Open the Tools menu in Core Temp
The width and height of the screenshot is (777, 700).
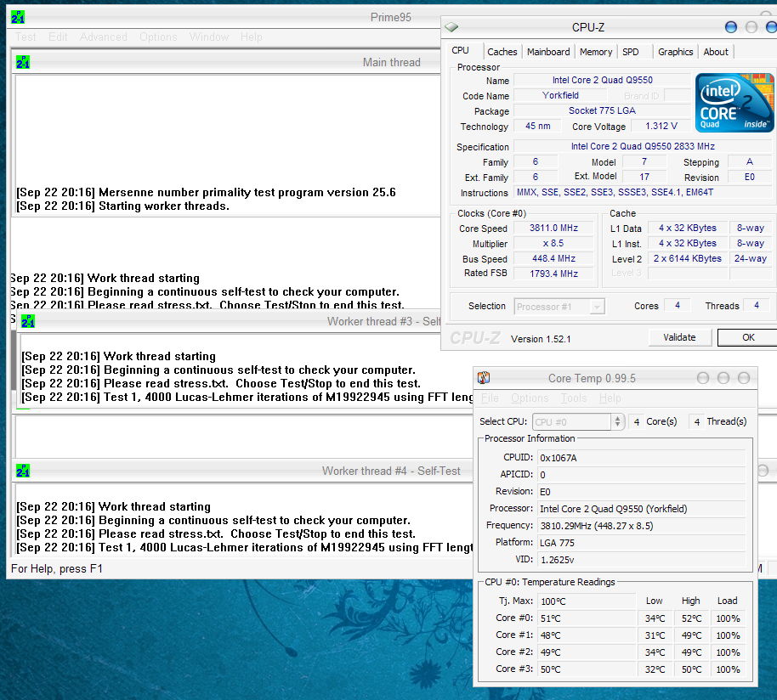pyautogui.click(x=574, y=398)
